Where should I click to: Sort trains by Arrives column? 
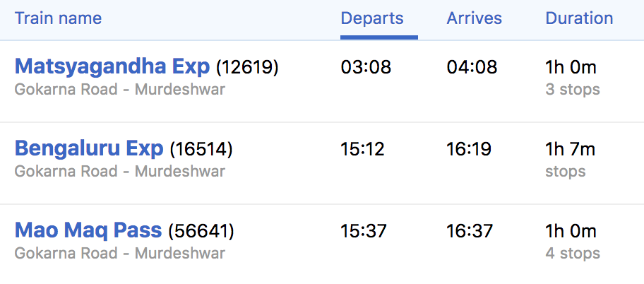pos(474,18)
